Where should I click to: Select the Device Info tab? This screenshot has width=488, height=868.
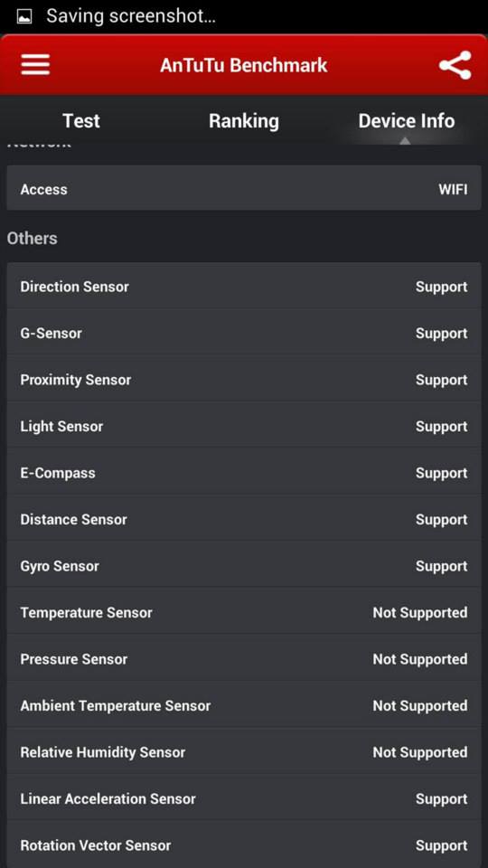click(x=407, y=120)
